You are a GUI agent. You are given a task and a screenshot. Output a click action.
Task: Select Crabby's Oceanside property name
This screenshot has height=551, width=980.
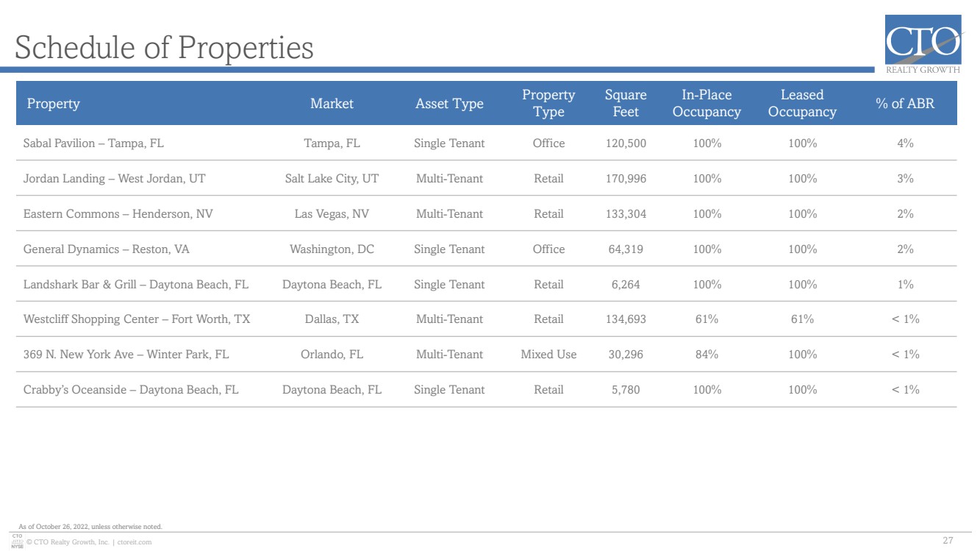(131, 390)
